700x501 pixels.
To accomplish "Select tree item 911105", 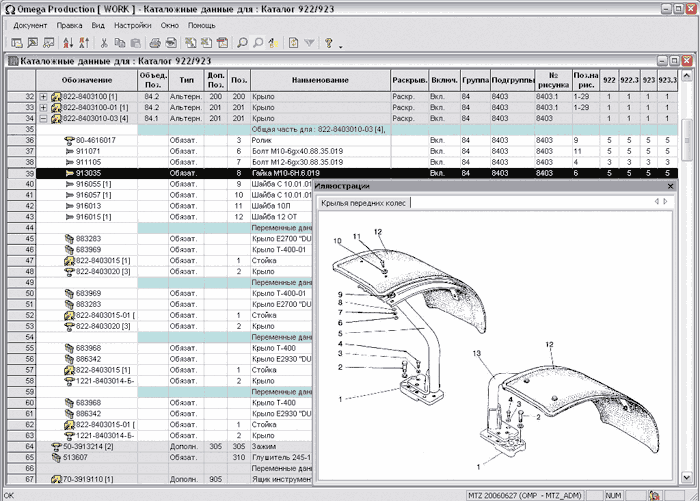I will click(88, 162).
